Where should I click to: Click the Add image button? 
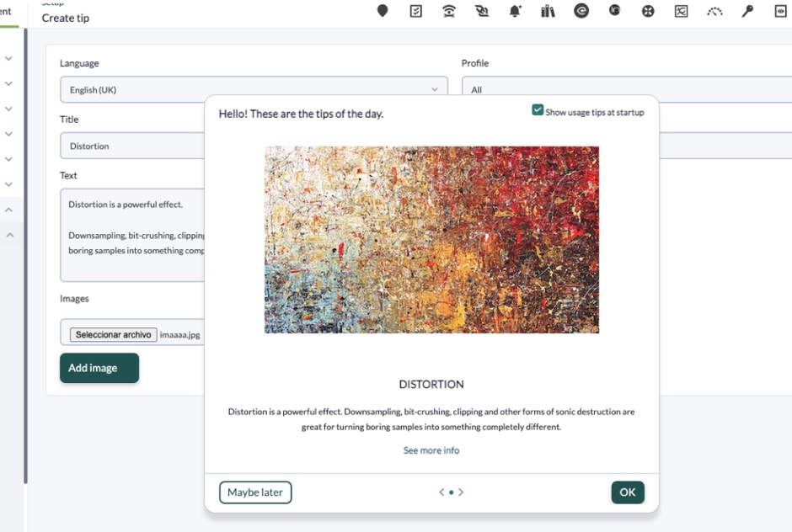99,368
